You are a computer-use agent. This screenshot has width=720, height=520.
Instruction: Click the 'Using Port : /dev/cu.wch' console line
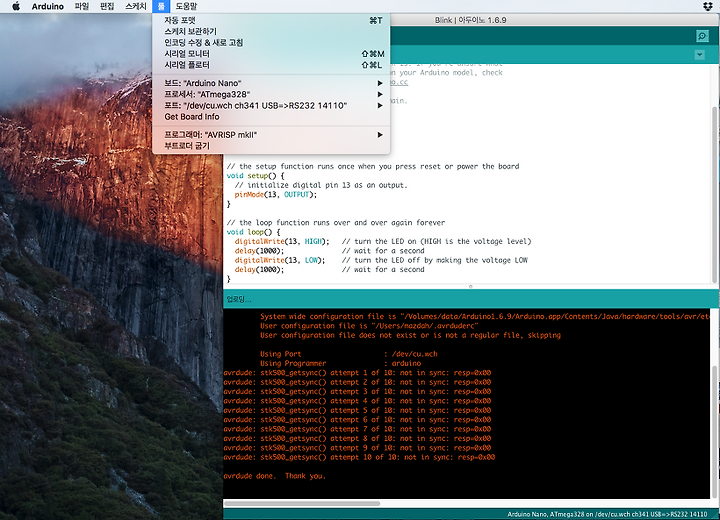(349, 354)
